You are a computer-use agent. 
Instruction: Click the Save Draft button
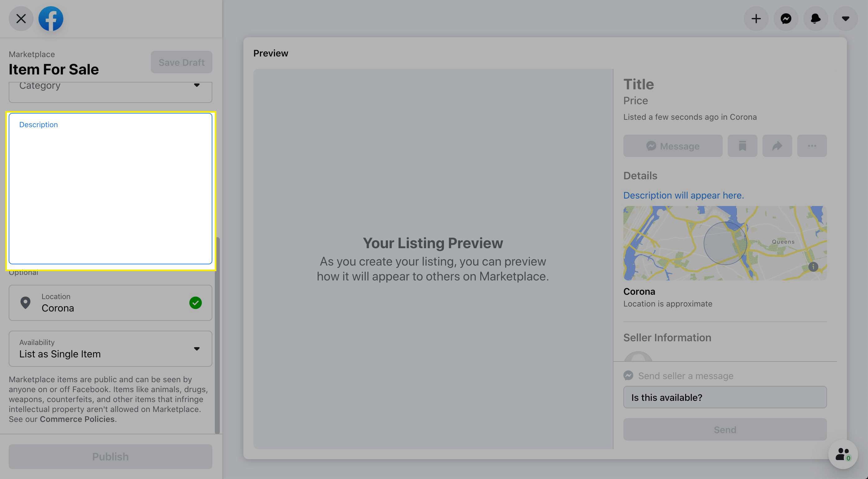click(182, 62)
